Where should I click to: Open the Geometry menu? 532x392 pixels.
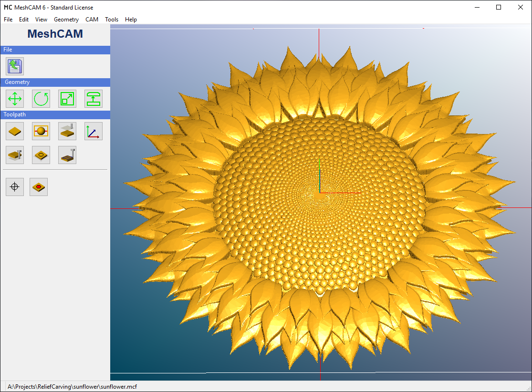pos(66,20)
